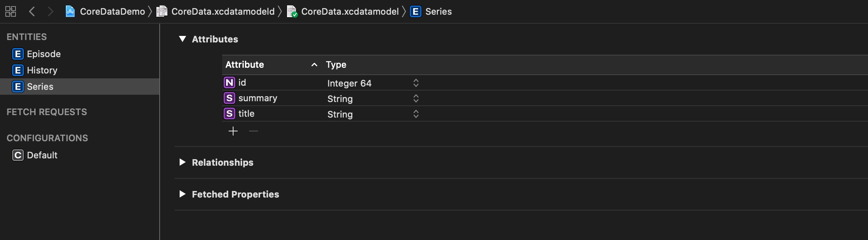Click the E icon next to Episode

[x=18, y=54]
